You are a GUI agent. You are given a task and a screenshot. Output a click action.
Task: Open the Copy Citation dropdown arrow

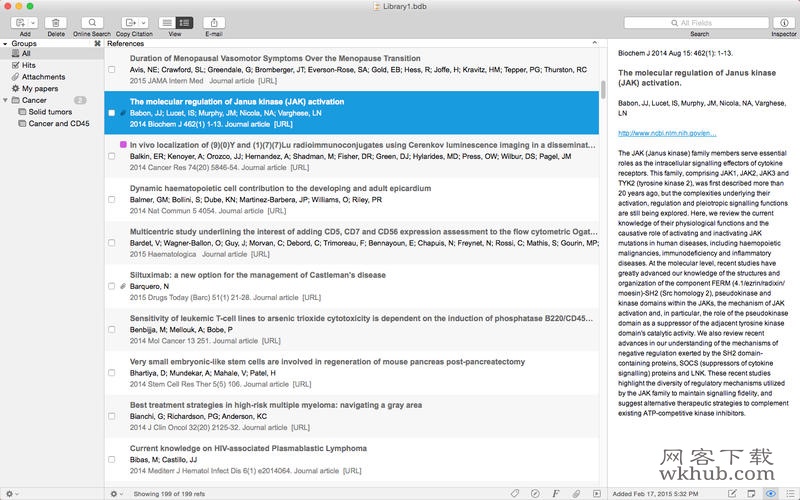click(x=144, y=22)
